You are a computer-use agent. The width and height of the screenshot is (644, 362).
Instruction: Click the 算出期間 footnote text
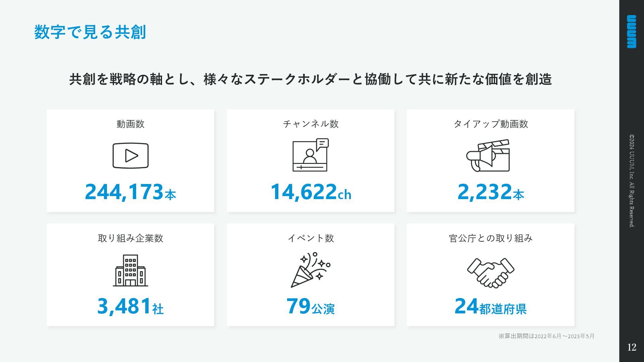546,336
